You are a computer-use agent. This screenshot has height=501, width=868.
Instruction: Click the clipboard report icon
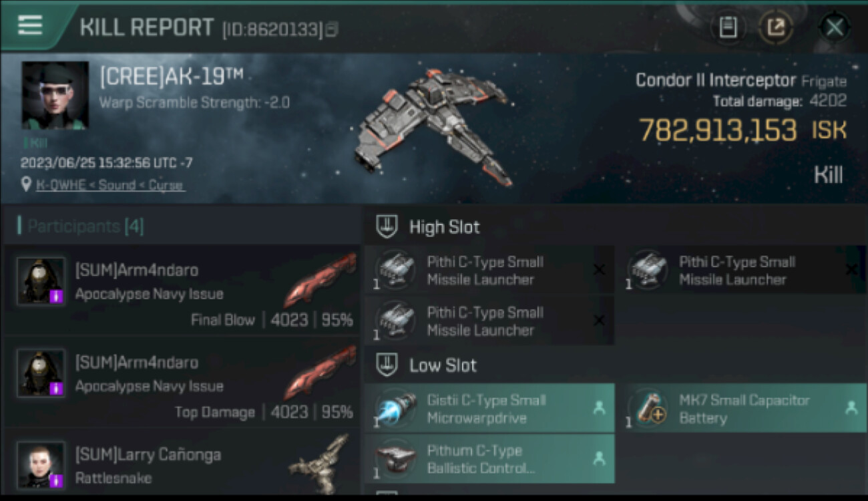728,27
